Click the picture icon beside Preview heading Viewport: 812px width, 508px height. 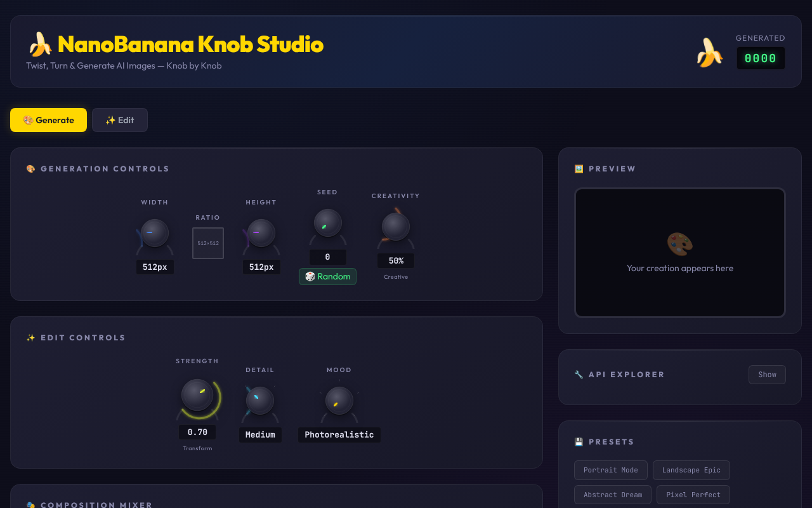tap(579, 169)
